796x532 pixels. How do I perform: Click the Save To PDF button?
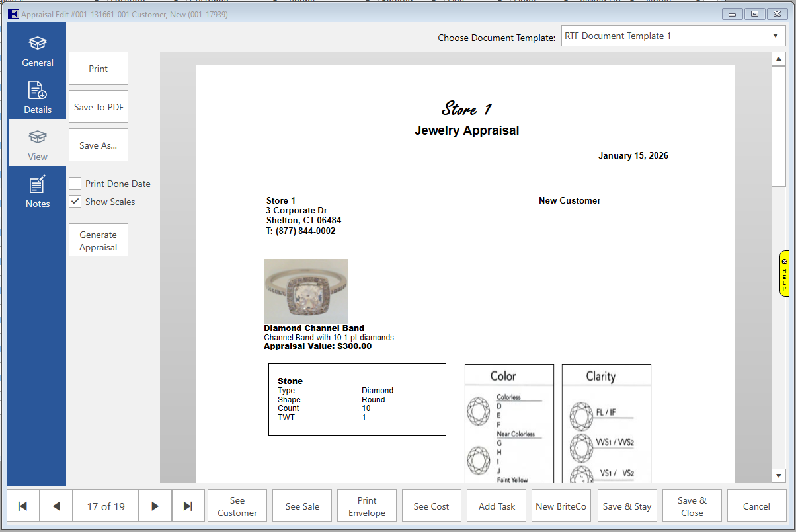[99, 107]
